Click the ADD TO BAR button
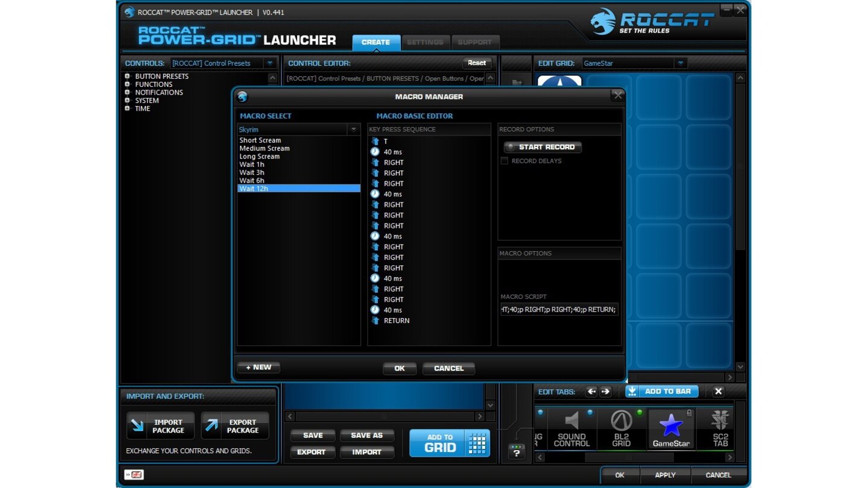868x488 pixels. coord(662,392)
